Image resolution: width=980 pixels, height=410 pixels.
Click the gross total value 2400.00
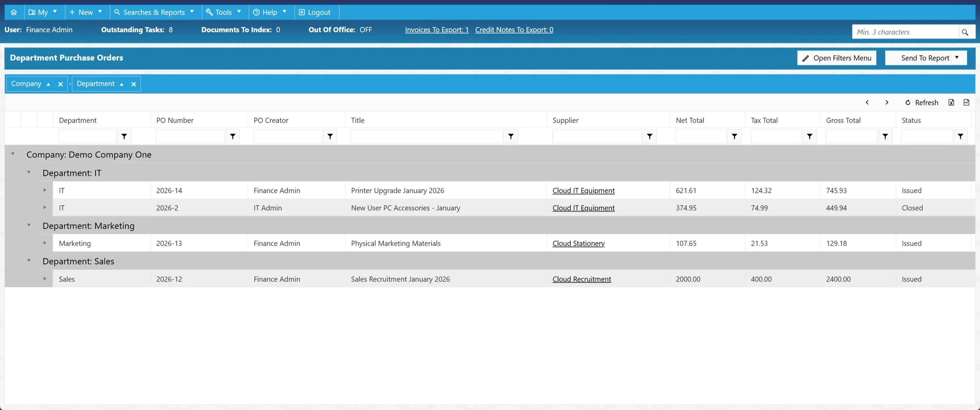(x=838, y=279)
